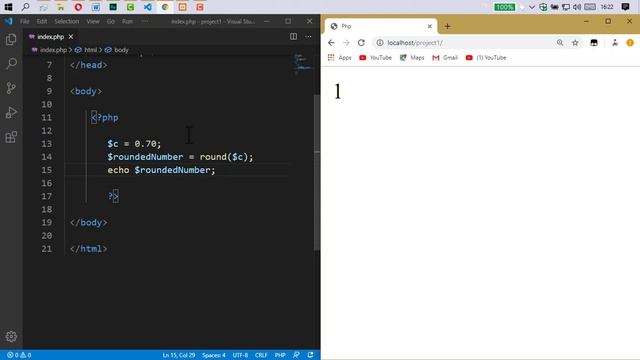Open the File menu
The width and height of the screenshot is (640, 360).
click(24, 21)
